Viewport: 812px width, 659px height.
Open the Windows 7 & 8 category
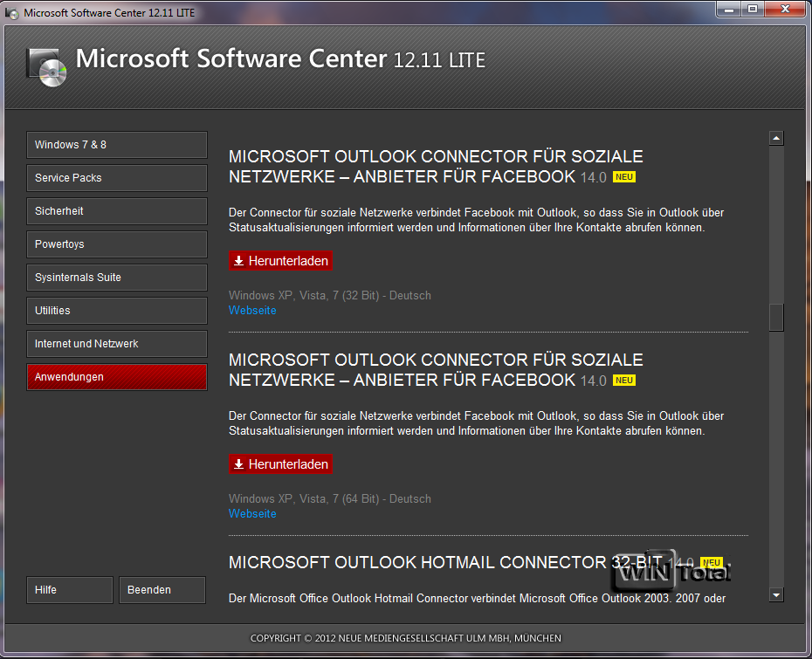116,145
